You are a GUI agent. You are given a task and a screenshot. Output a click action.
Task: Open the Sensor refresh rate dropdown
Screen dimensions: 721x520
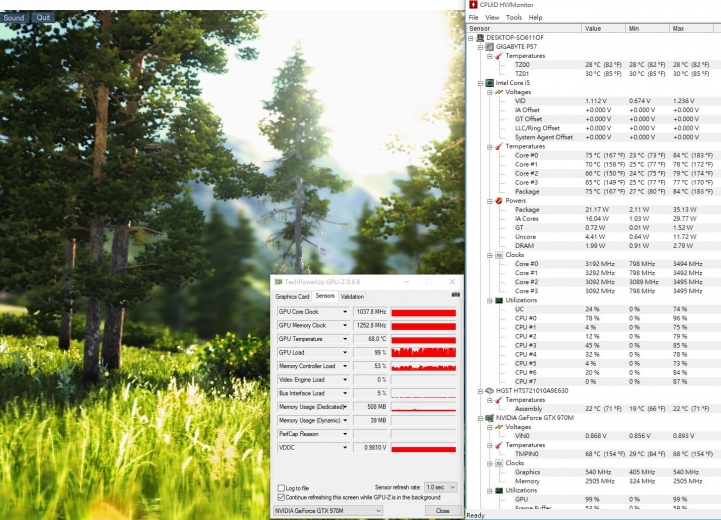pyautogui.click(x=441, y=487)
